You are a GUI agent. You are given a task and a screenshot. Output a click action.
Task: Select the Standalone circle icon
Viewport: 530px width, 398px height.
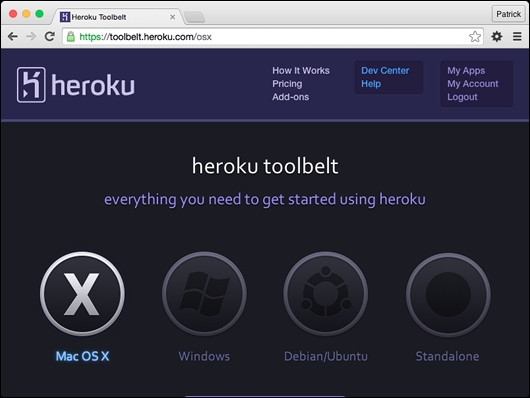coord(448,294)
